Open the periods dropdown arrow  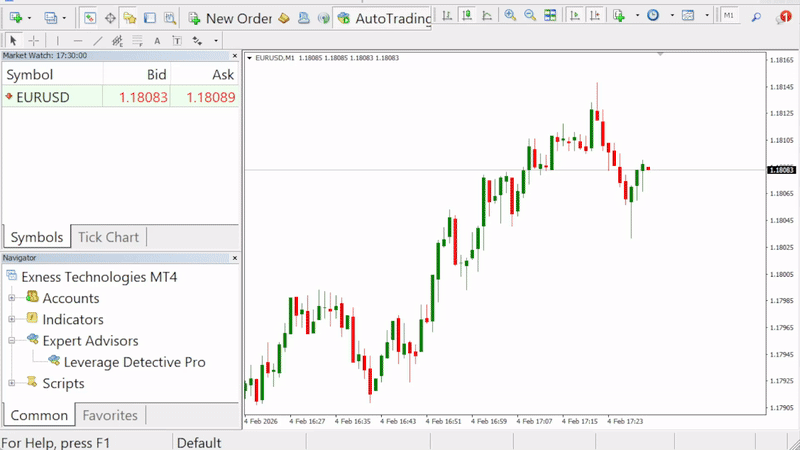click(672, 16)
